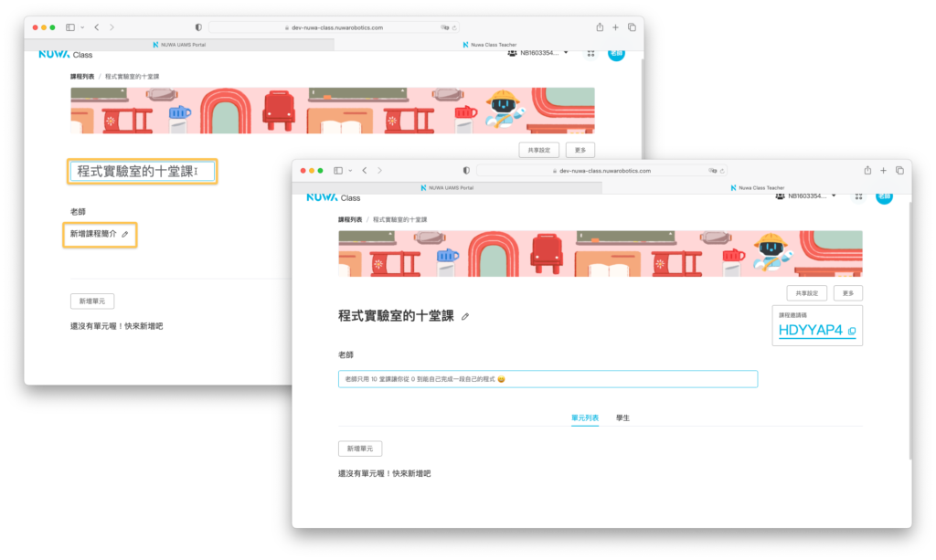The height and width of the screenshot is (560, 936).
Task: Open 課程列表 breadcrumb in front window
Action: click(x=350, y=220)
